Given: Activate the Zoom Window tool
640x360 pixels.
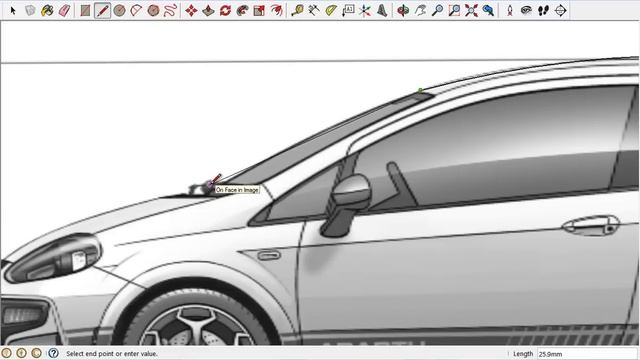Looking at the screenshot, I should tap(454, 11).
